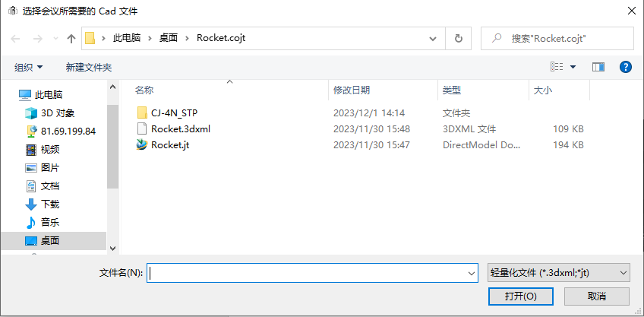Open the view options dropdown arrow
Screen dimensions: 644x317
[x=573, y=67]
